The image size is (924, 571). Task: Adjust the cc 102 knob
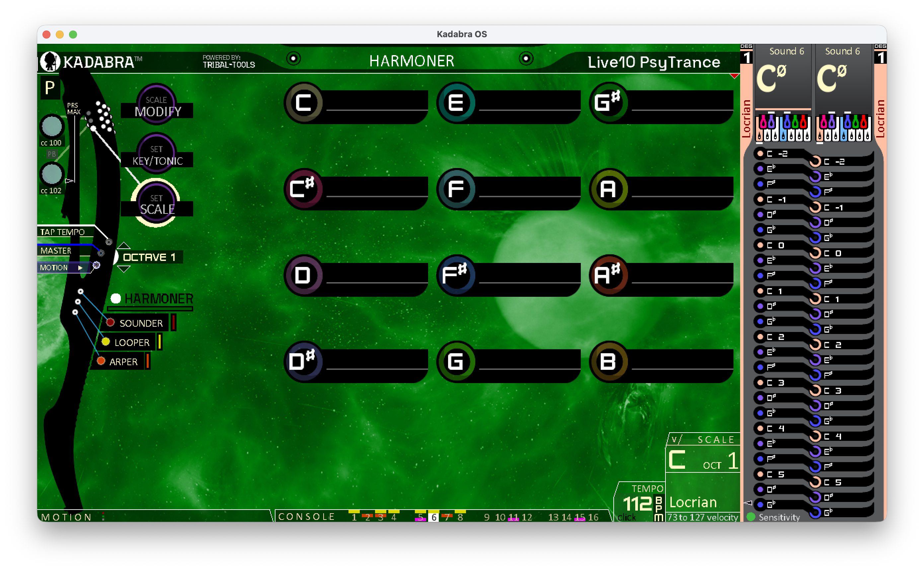(x=52, y=174)
